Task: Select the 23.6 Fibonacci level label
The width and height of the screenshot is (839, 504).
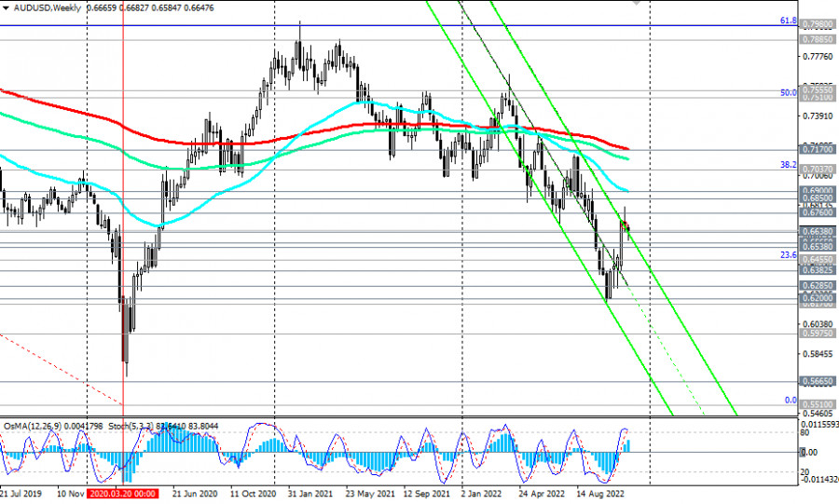Action: click(x=787, y=254)
